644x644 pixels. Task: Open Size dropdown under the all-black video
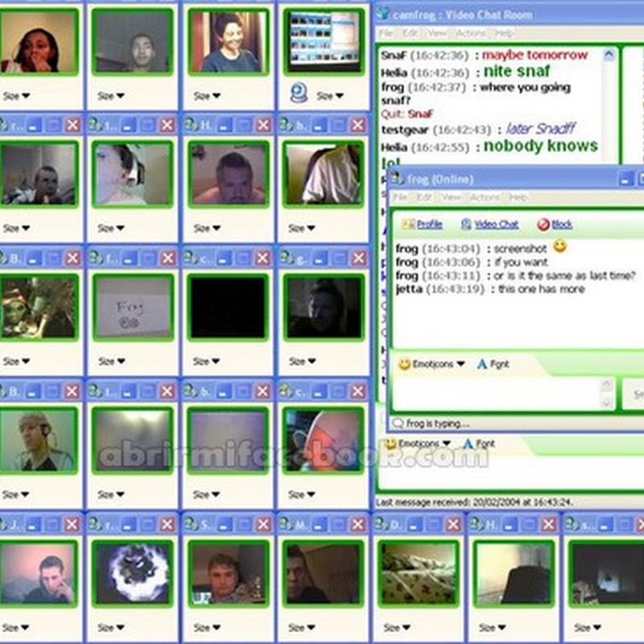(x=207, y=361)
